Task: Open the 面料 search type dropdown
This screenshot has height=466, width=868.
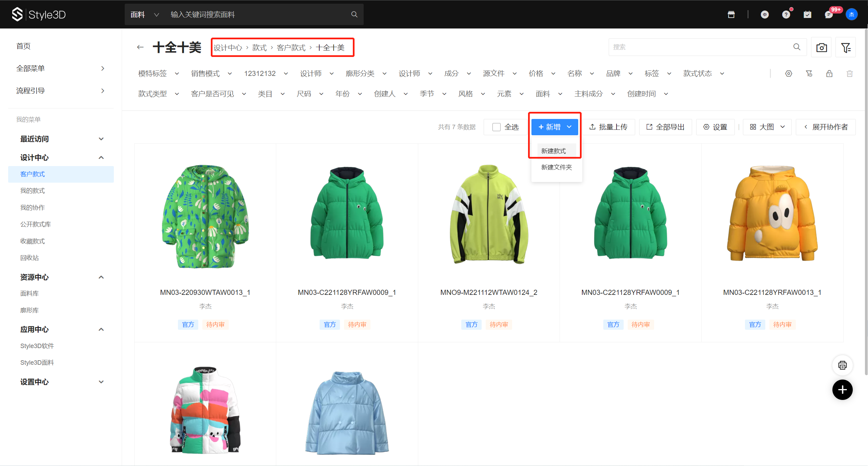Action: click(x=145, y=15)
